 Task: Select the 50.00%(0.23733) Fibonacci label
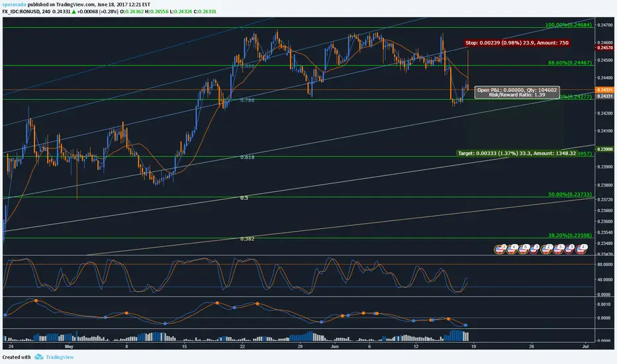(x=570, y=194)
